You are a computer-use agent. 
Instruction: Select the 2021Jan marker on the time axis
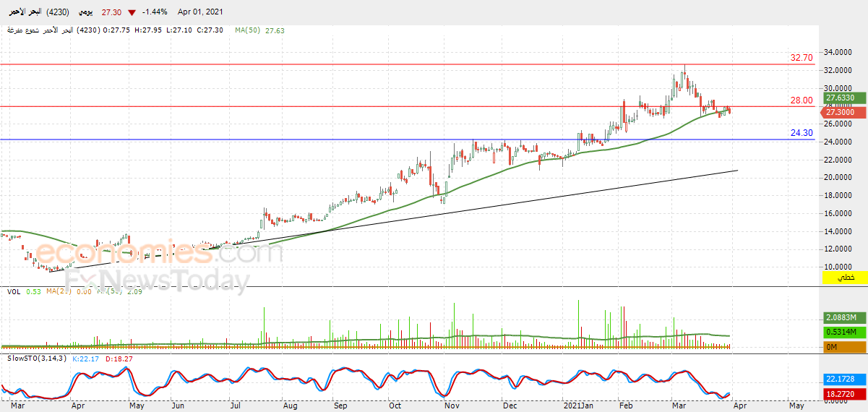point(580,406)
